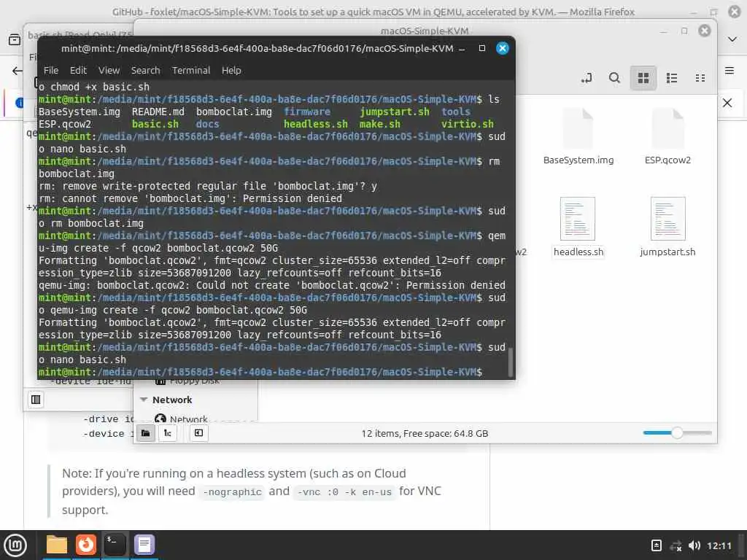This screenshot has height=560, width=747.
Task: Click the '12 items, Free space: 64.8 GB' status text
Action: coord(425,433)
